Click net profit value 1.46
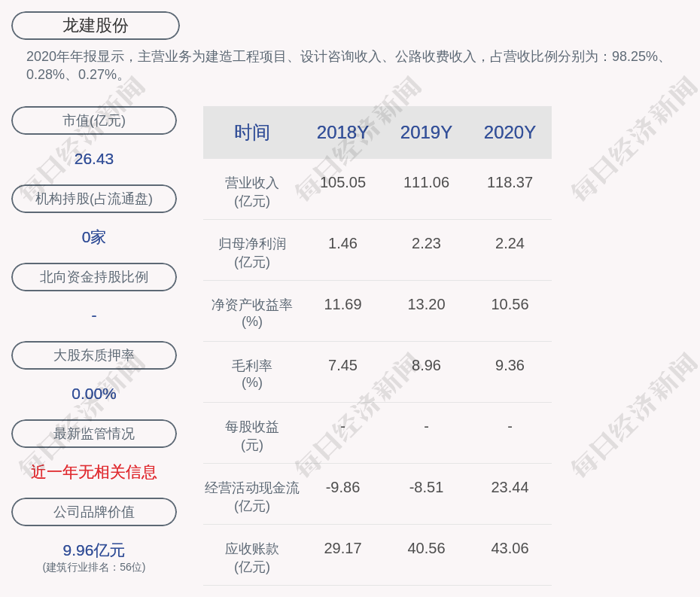The width and height of the screenshot is (700, 597). (342, 243)
